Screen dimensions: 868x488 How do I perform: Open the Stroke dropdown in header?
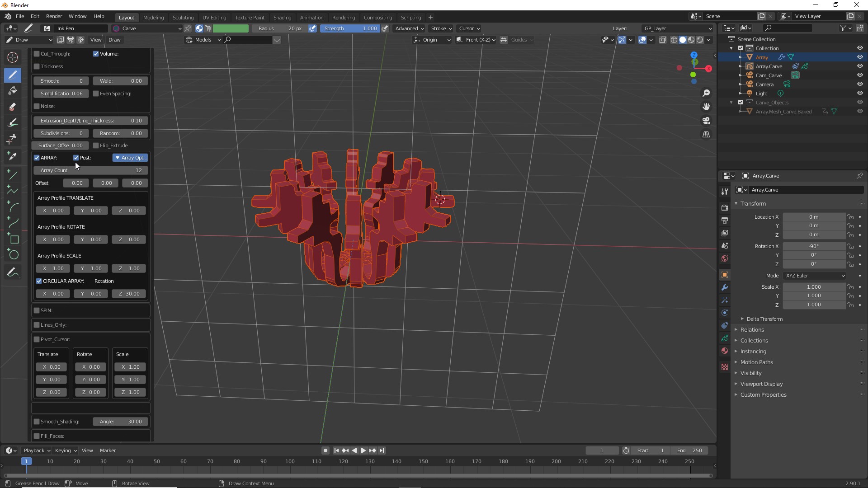441,28
